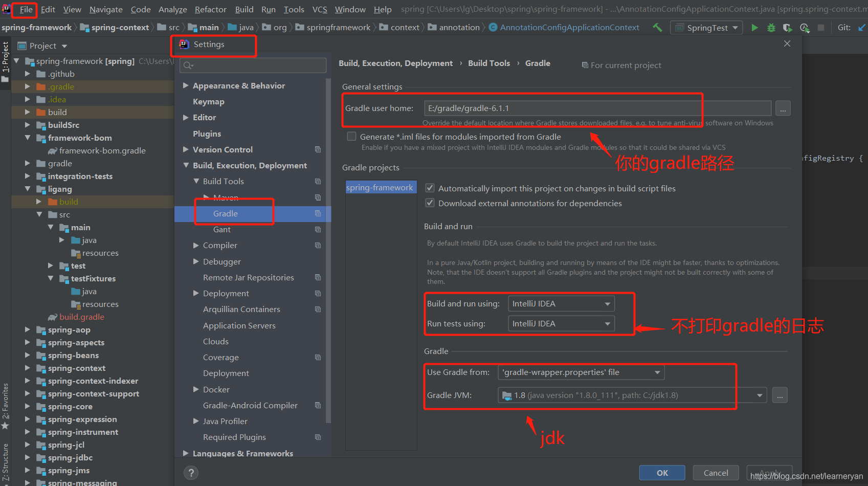Browse for Gradle user home with ellipsis button

783,108
